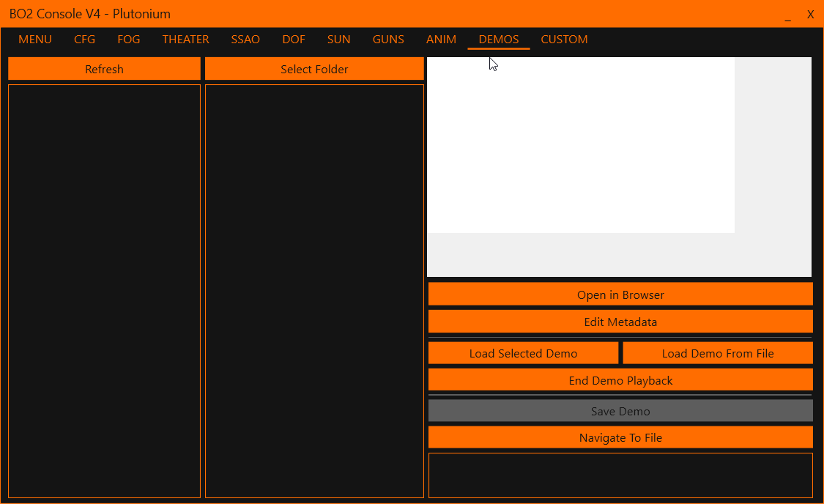Click the DEMOS tab
The height and width of the screenshot is (504, 824).
point(499,40)
